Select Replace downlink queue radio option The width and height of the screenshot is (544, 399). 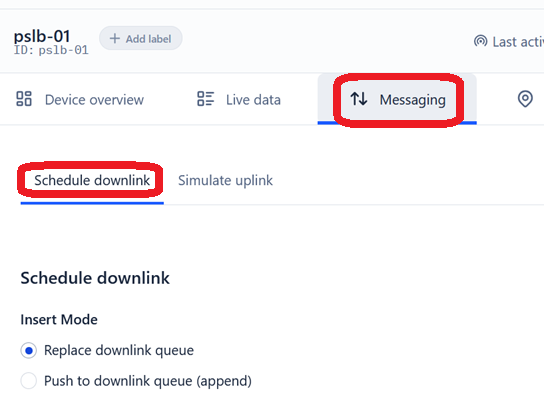(x=29, y=350)
